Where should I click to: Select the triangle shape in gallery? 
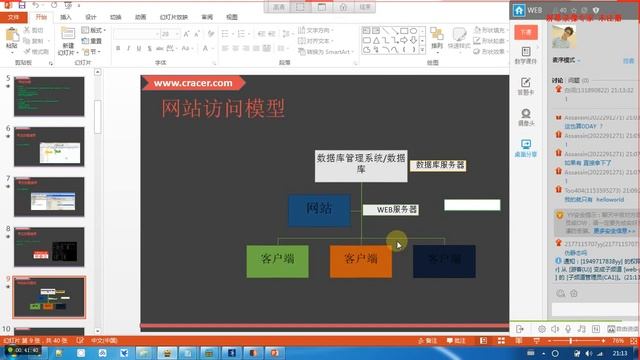[376, 40]
